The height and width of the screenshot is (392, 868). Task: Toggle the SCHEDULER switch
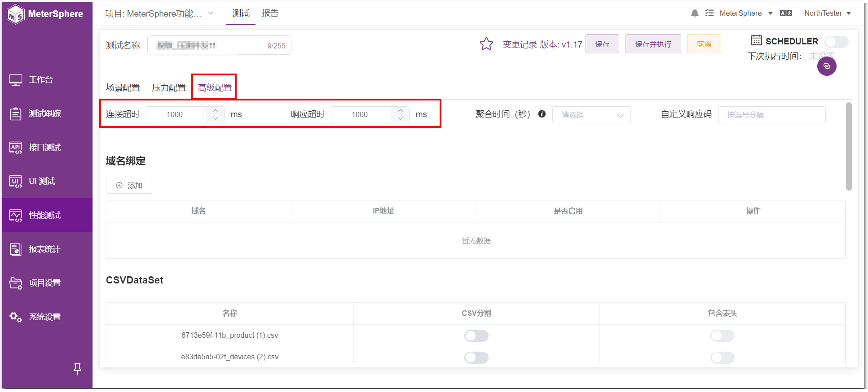coord(837,42)
